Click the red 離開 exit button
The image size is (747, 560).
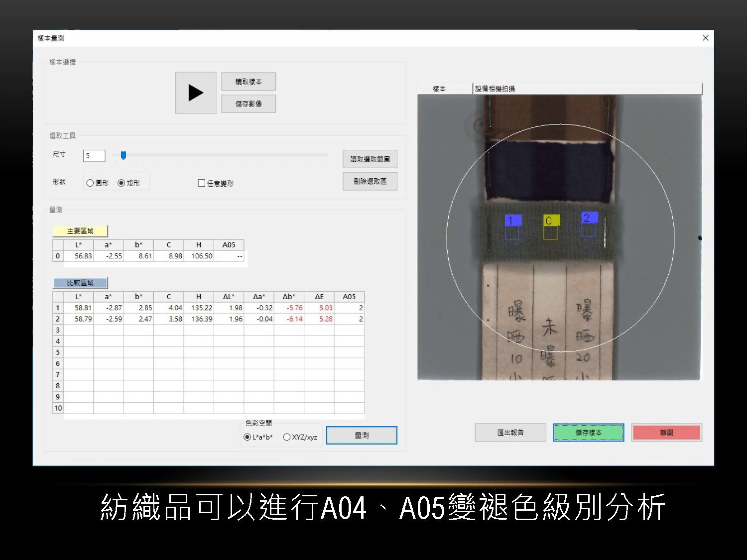click(666, 433)
